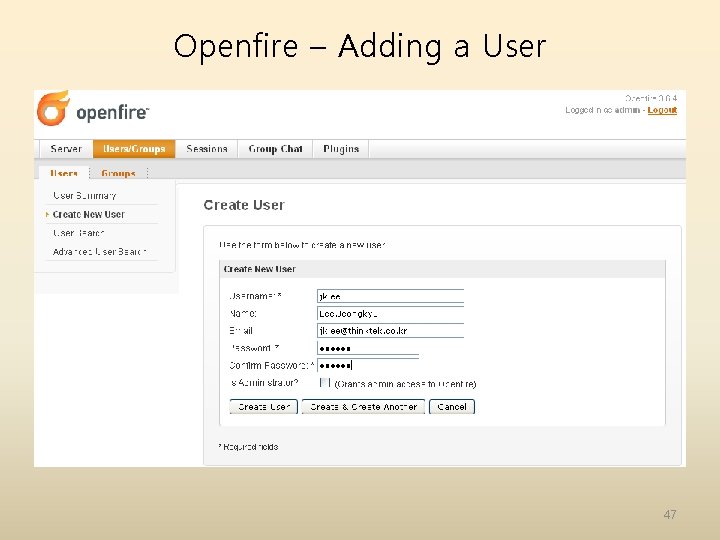Click the Logout link
The width and height of the screenshot is (720, 540).
coord(662,110)
